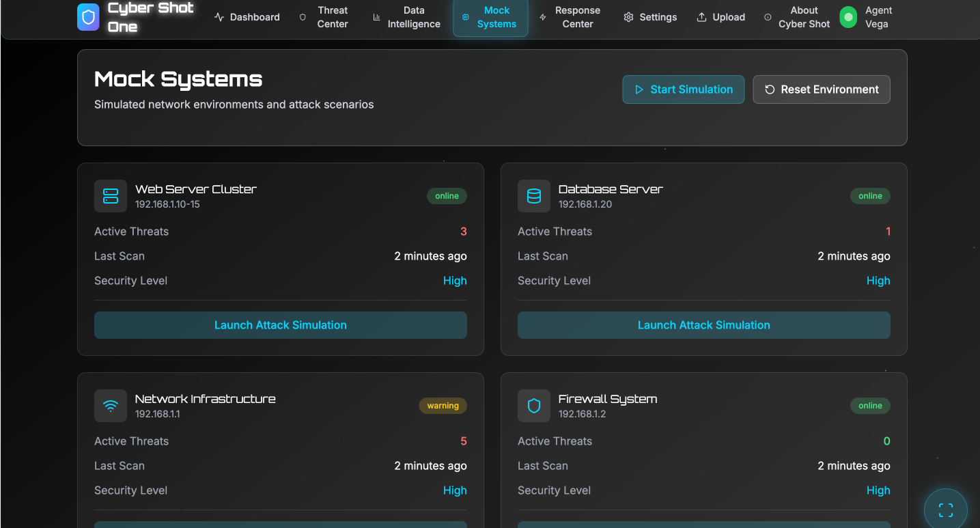The height and width of the screenshot is (528, 980).
Task: Click Firewall System's last scan time
Action: click(x=854, y=466)
